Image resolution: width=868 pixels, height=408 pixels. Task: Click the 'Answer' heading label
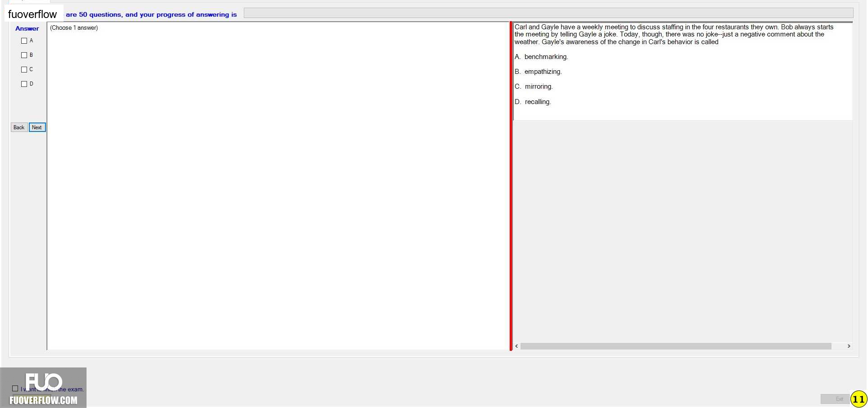27,28
